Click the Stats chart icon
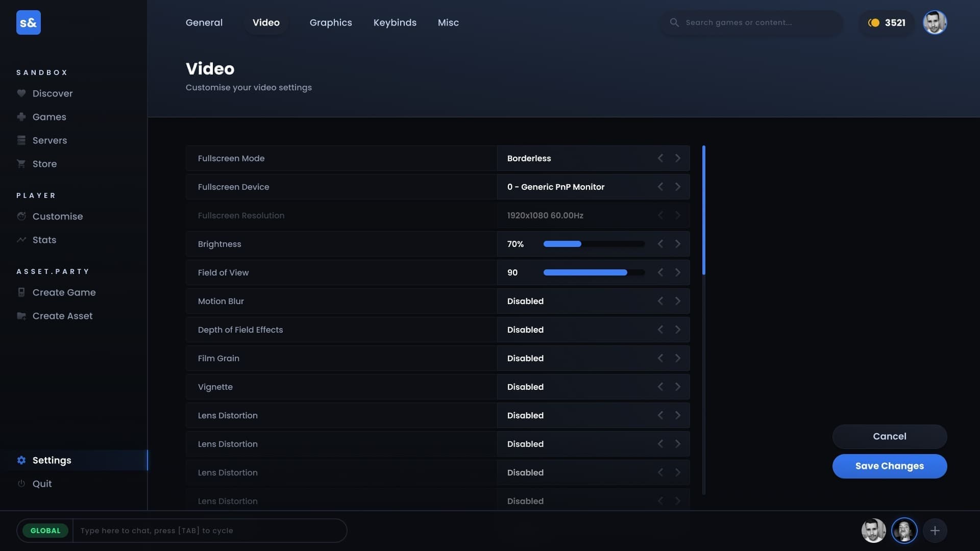The image size is (980, 551). (21, 240)
